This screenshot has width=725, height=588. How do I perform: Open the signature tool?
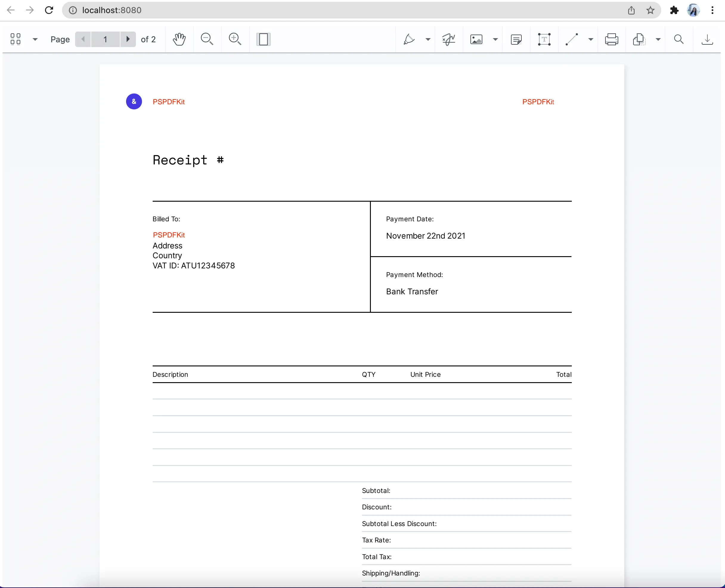coord(448,39)
